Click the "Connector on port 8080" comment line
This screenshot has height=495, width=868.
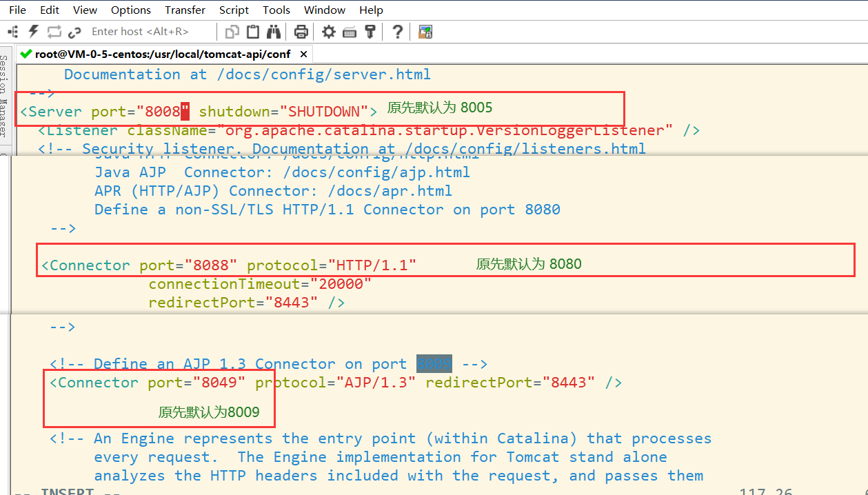327,209
